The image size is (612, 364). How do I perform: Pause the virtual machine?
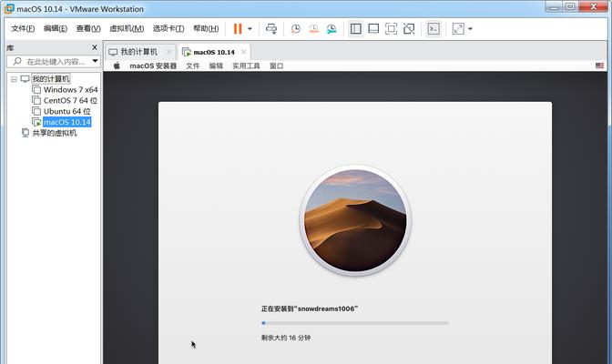coord(238,28)
